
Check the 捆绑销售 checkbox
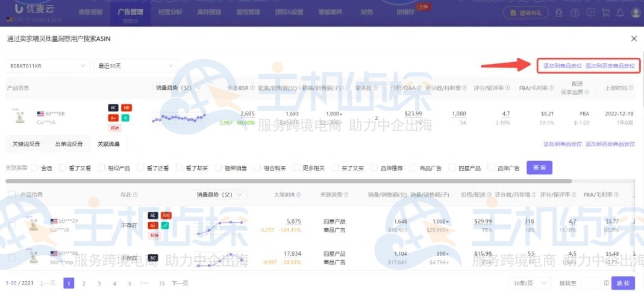(x=218, y=168)
